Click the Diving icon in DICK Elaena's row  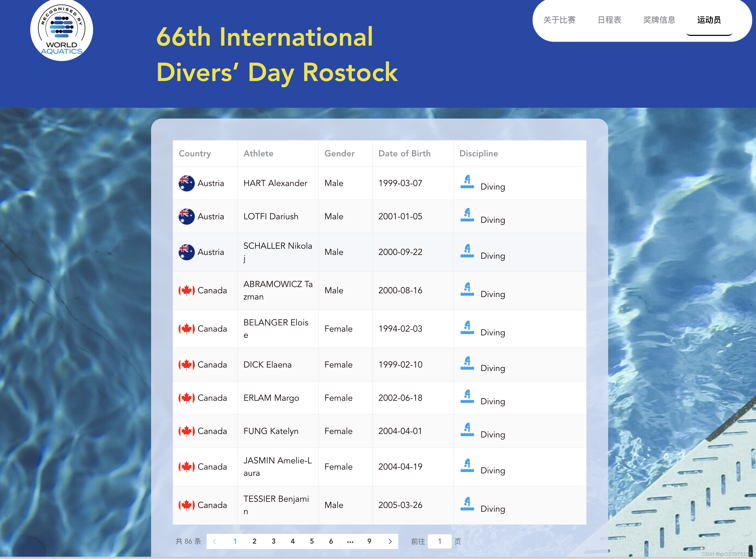(x=467, y=363)
